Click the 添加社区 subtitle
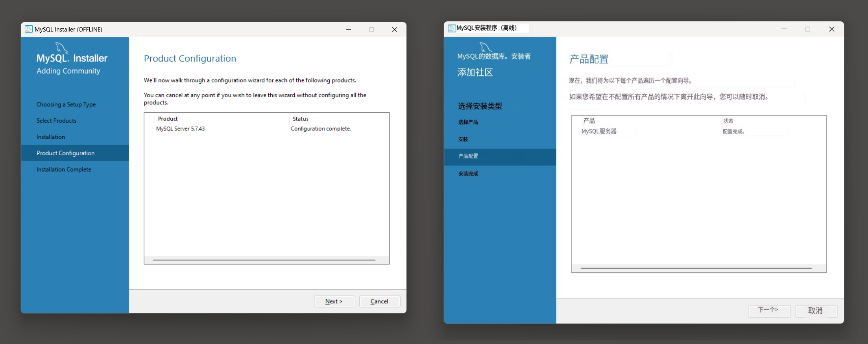 [x=475, y=73]
